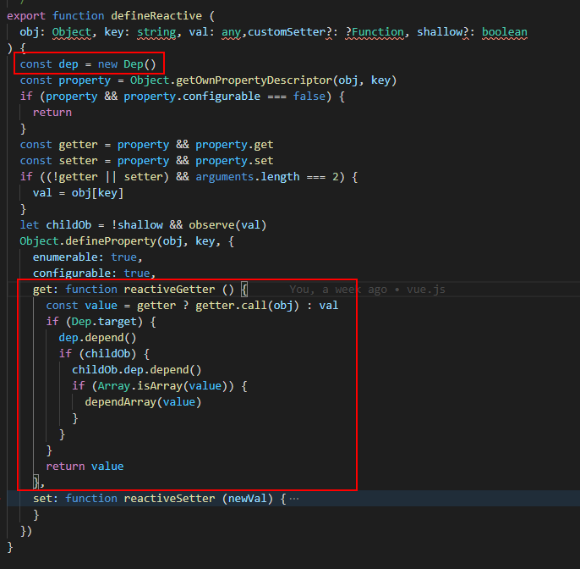581x569 pixels.
Task: Click the 'dependArray' function call
Action: coord(120,402)
